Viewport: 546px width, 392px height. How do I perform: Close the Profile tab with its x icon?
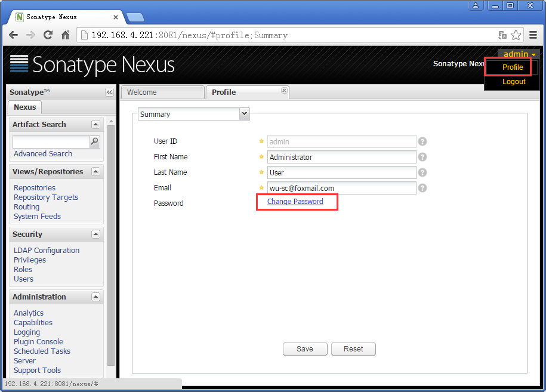pyautogui.click(x=284, y=91)
